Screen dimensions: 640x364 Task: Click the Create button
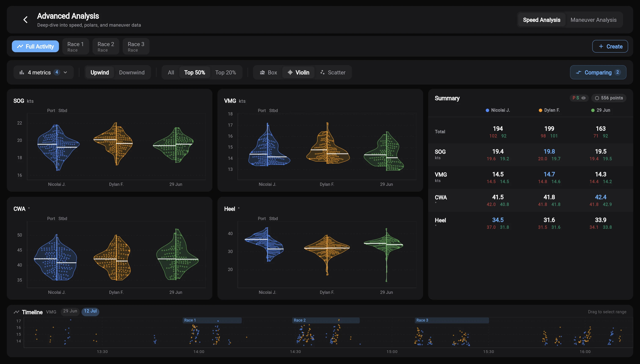click(610, 47)
